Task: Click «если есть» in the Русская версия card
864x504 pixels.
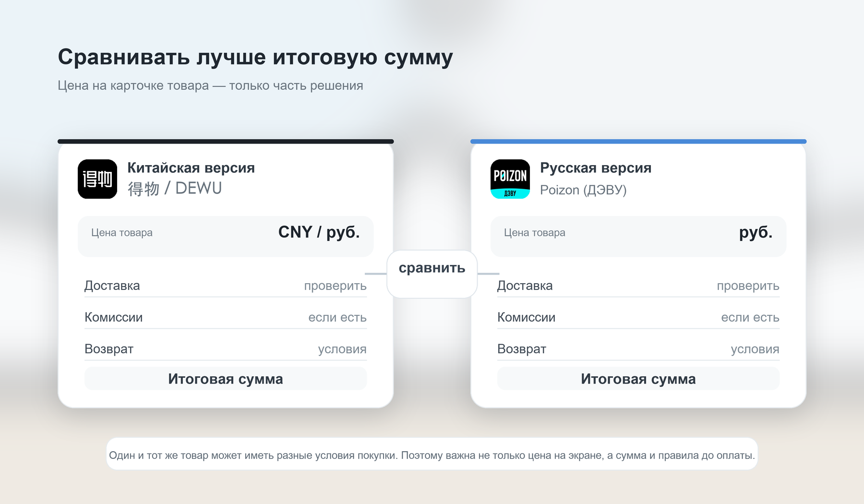Action: pyautogui.click(x=750, y=317)
